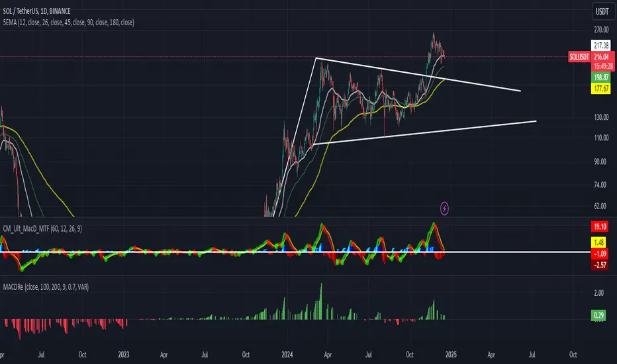Image resolution: width=617 pixels, height=364 pixels.
Task: Click the -2.57 dark red MACD label
Action: point(600,265)
